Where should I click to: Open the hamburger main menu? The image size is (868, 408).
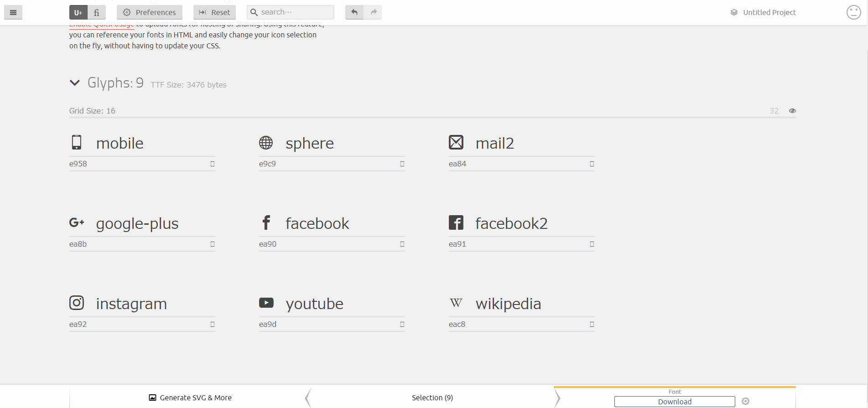(13, 12)
